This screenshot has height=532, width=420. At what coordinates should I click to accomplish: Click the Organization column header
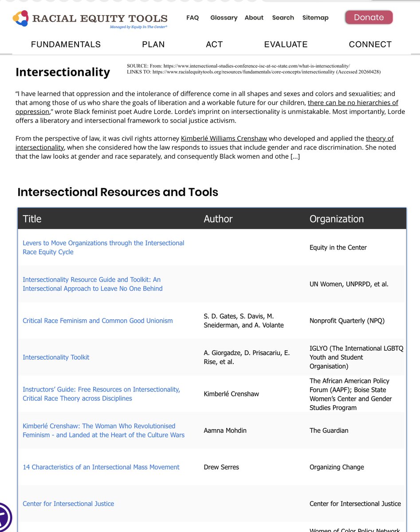[337, 219]
